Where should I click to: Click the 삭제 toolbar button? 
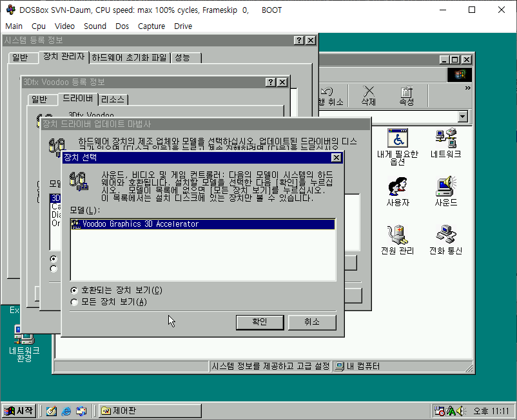click(x=368, y=96)
